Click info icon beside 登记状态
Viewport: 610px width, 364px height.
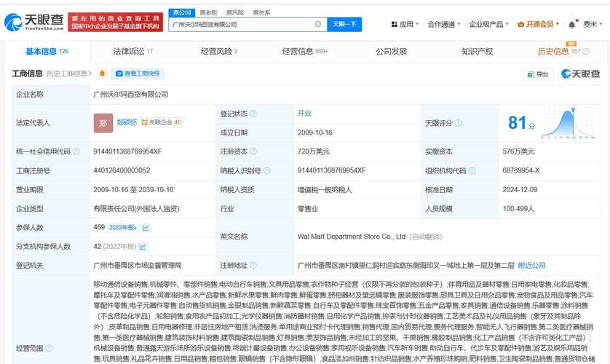pyautogui.click(x=253, y=114)
